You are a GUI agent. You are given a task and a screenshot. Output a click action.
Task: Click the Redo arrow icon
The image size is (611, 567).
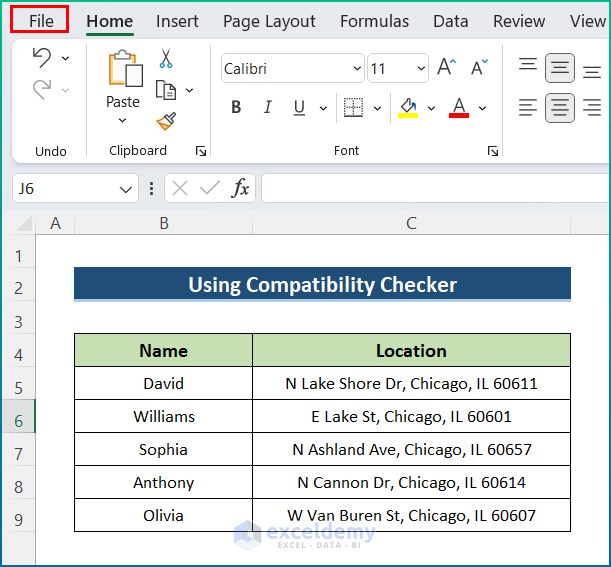point(42,90)
